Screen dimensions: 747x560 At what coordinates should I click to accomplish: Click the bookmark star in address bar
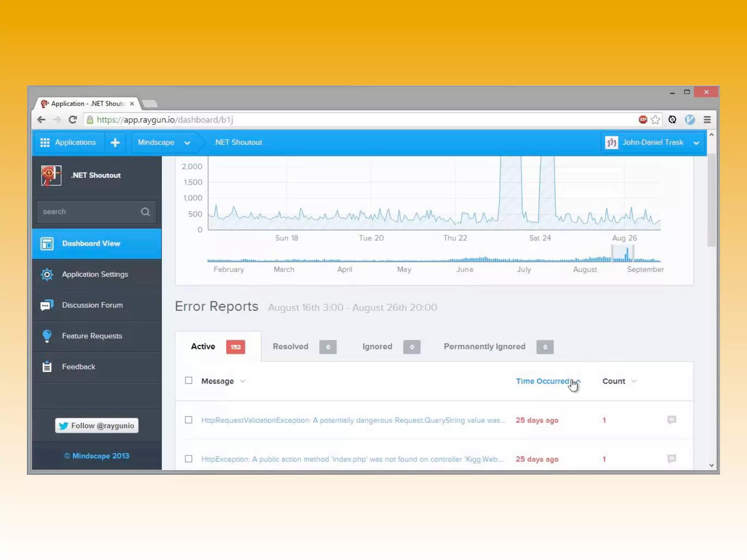click(655, 120)
